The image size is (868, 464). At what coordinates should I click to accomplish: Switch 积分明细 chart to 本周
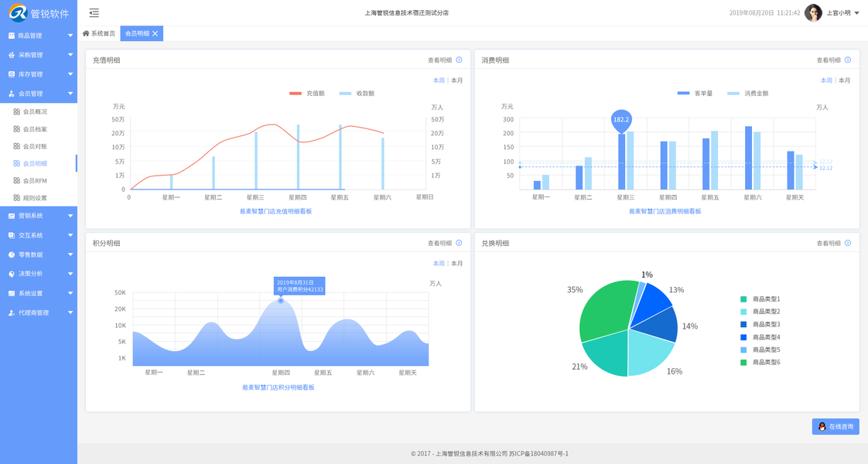(439, 263)
